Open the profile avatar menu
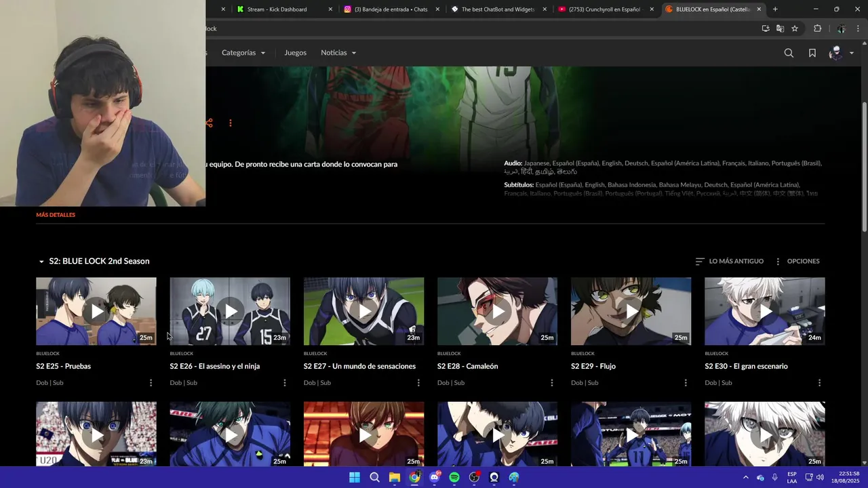The height and width of the screenshot is (488, 868). point(841,53)
